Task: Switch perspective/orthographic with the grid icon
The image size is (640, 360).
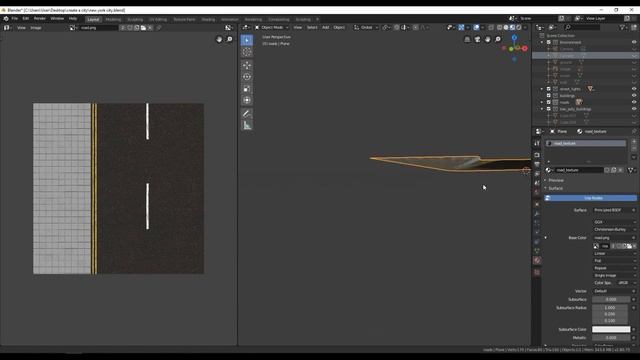Action: (x=467, y=39)
